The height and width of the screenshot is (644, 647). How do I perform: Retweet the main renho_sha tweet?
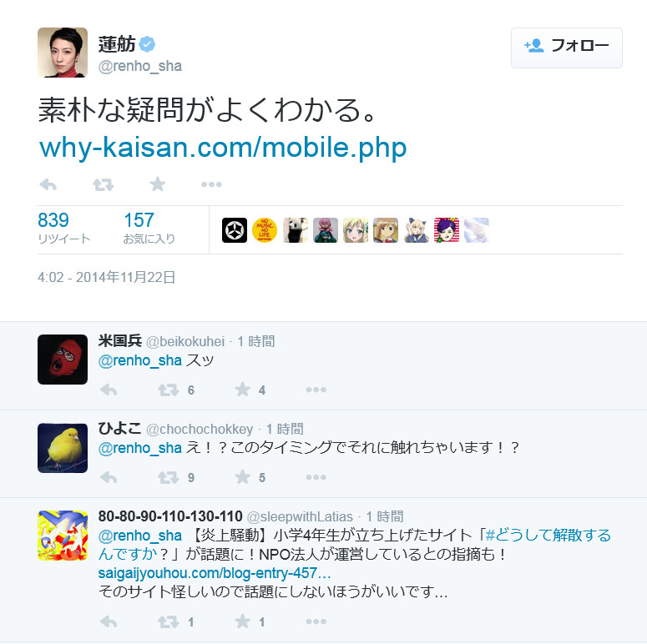point(103,184)
